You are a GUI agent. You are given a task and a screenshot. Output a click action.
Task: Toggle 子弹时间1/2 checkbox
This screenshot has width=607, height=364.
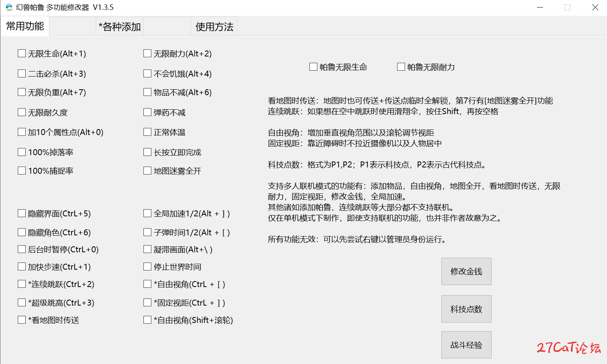click(x=147, y=232)
